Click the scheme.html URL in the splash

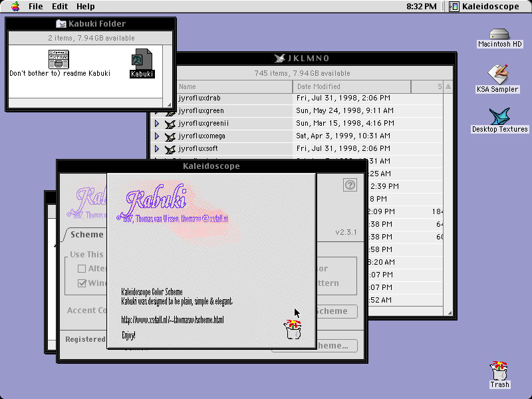[172, 320]
